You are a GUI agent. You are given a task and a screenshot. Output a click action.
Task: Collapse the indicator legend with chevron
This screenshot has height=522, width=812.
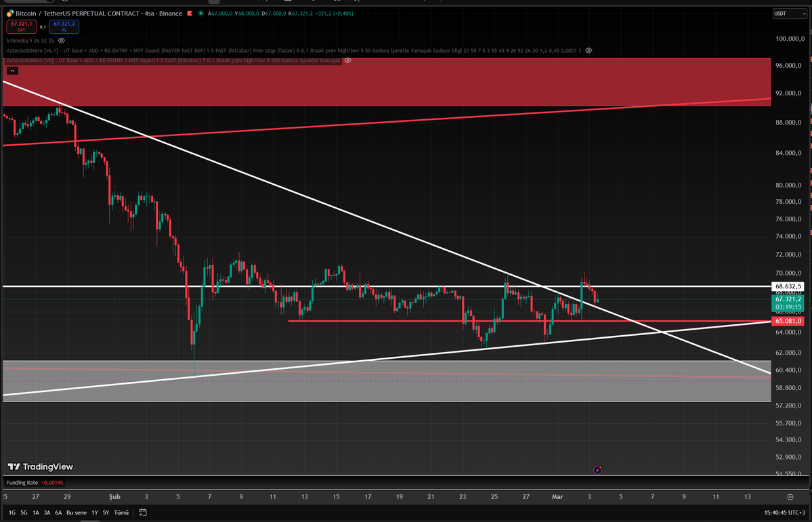click(x=12, y=71)
